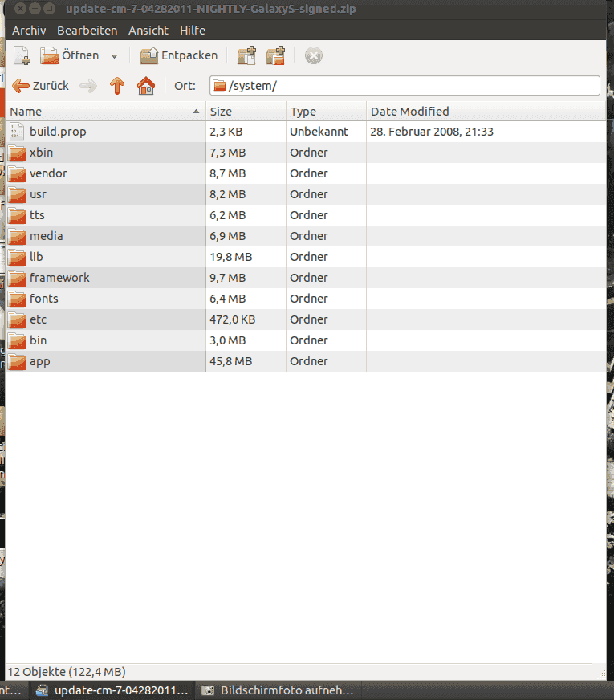Image resolution: width=614 pixels, height=700 pixels.
Task: Click the add folder to archive icon
Action: tap(276, 56)
